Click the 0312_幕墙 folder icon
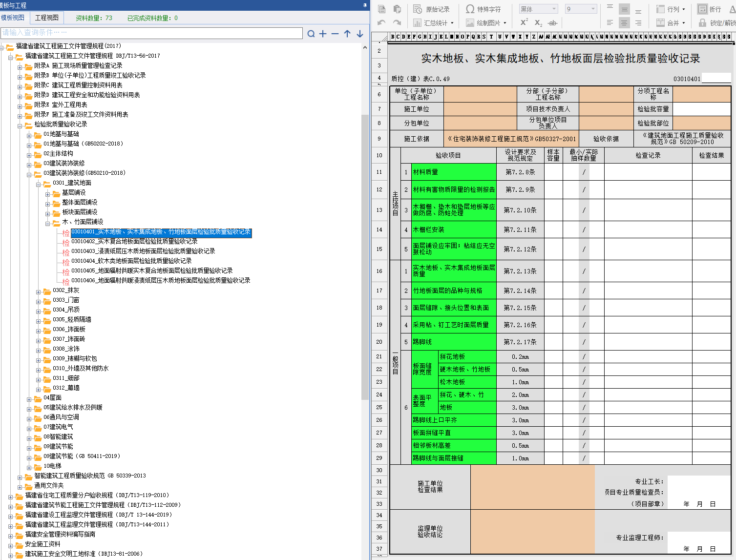This screenshot has width=736, height=560. tap(47, 389)
